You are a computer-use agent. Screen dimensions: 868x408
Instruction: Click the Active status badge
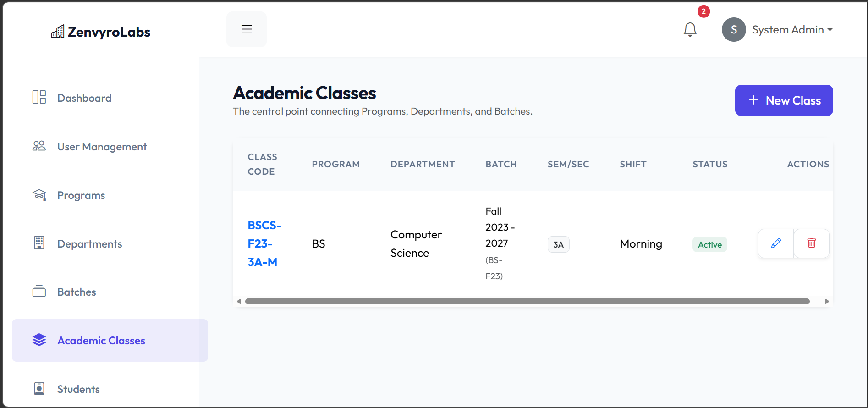709,244
